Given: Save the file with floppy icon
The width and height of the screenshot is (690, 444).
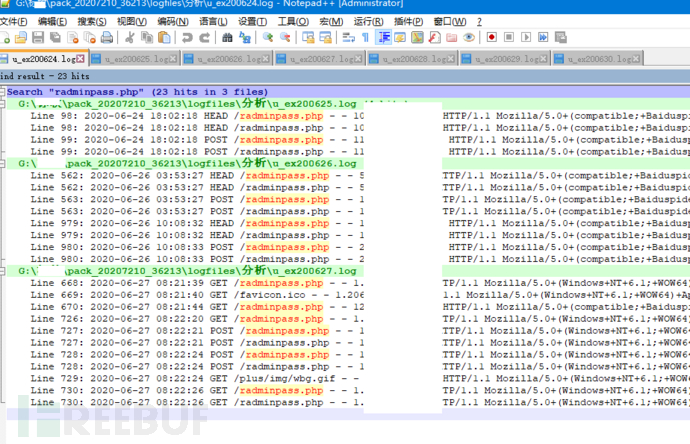Looking at the screenshot, I should (38, 38).
